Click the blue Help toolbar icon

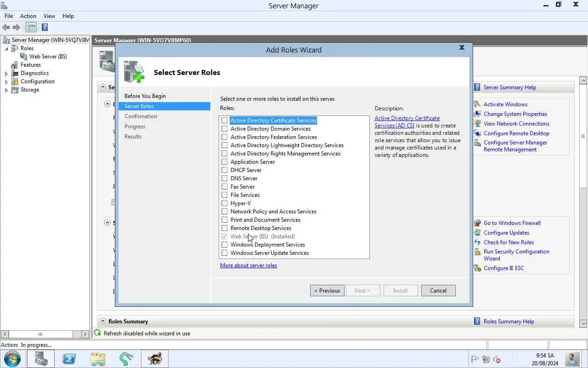tap(45, 28)
